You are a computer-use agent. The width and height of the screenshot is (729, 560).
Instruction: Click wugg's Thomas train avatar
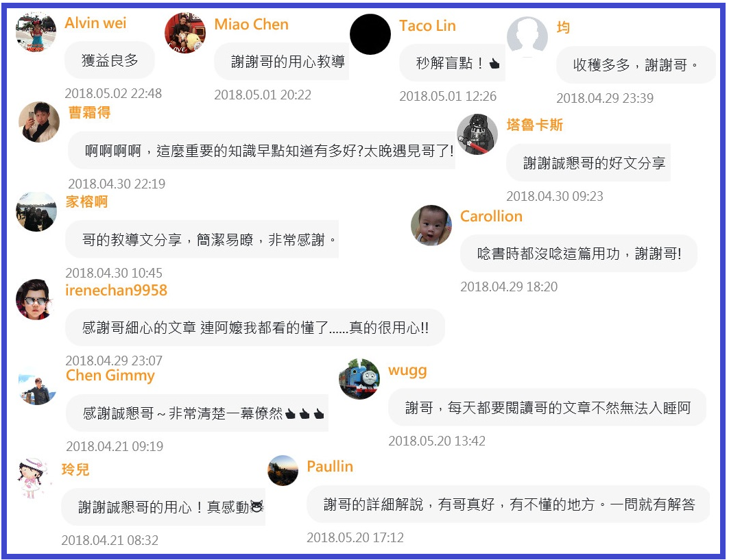point(359,379)
